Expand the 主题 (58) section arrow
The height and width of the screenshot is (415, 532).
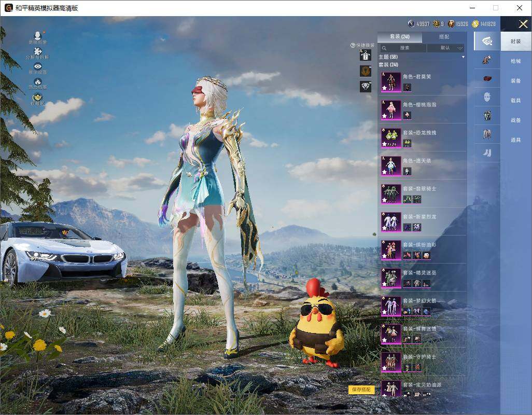point(463,57)
